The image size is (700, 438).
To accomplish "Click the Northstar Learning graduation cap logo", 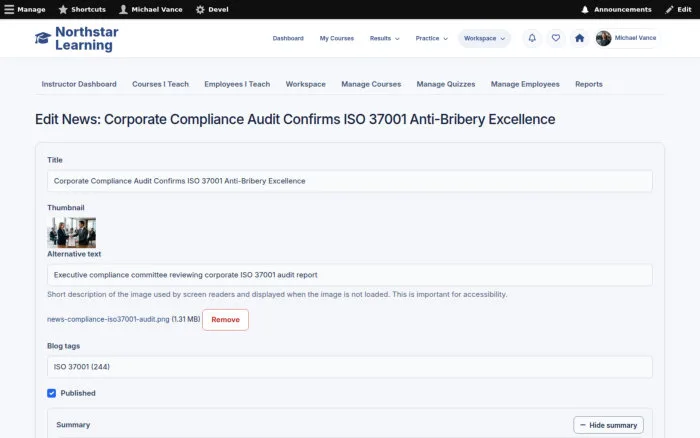I will (43, 38).
